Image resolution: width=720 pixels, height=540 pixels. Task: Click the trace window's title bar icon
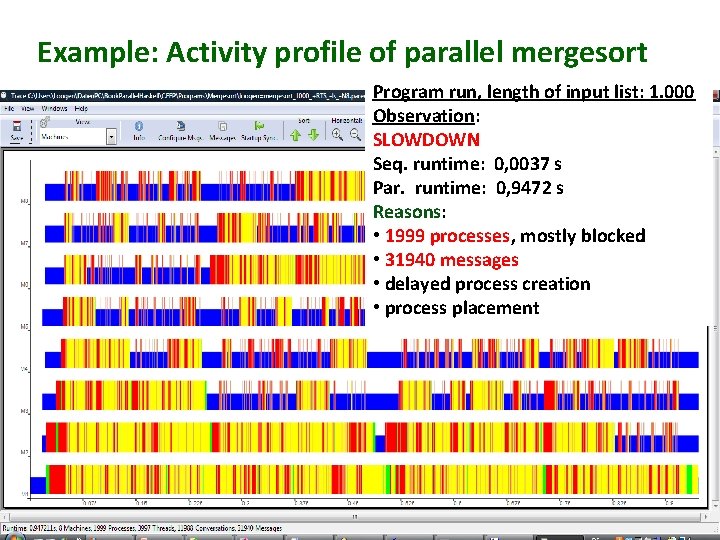4,96
